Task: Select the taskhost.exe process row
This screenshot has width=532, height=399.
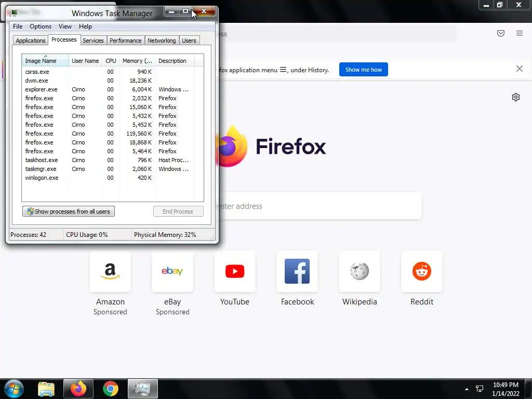Action: point(108,160)
